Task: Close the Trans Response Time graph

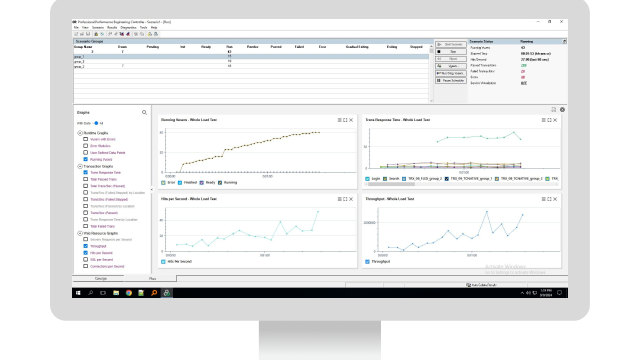Action: 555,120
